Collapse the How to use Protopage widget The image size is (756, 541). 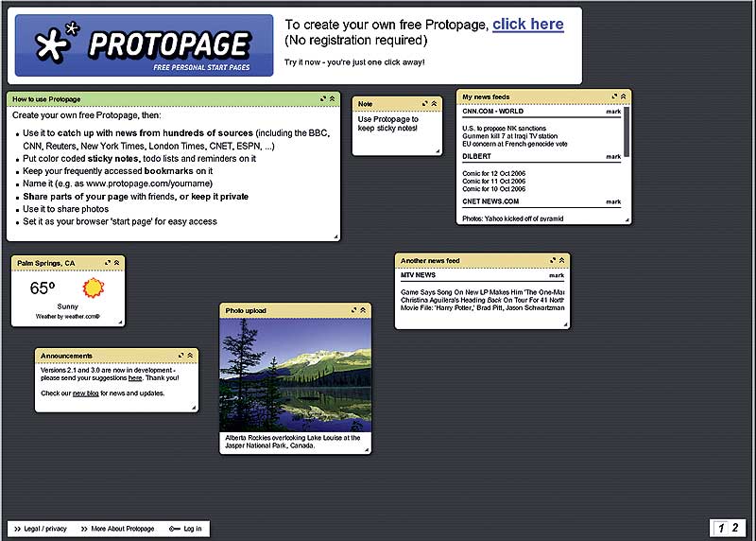pos(333,99)
